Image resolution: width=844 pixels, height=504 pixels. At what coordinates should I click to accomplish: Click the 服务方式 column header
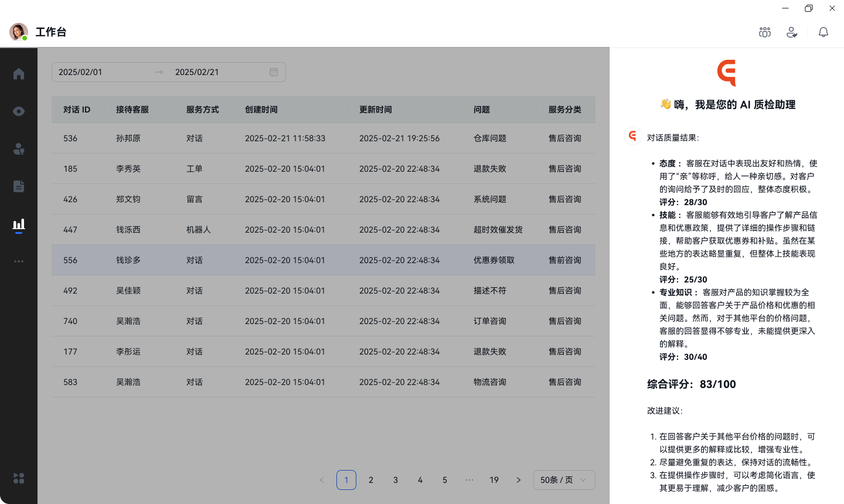(x=203, y=110)
